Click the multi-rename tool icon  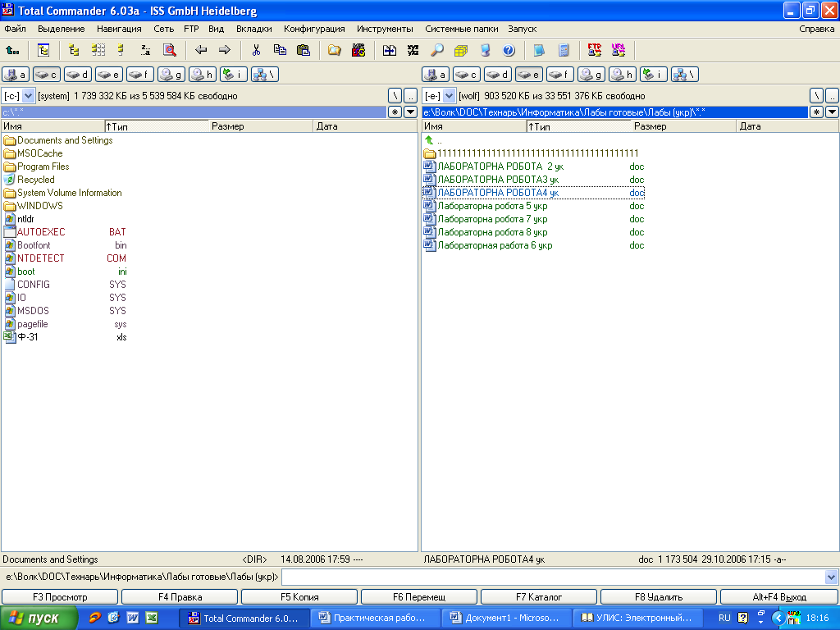point(413,50)
